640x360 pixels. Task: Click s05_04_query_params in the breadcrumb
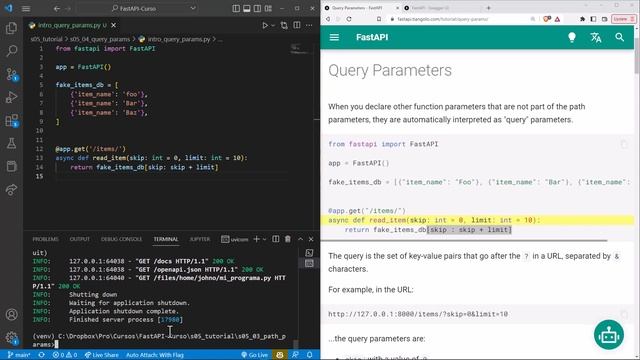[x=100, y=39]
